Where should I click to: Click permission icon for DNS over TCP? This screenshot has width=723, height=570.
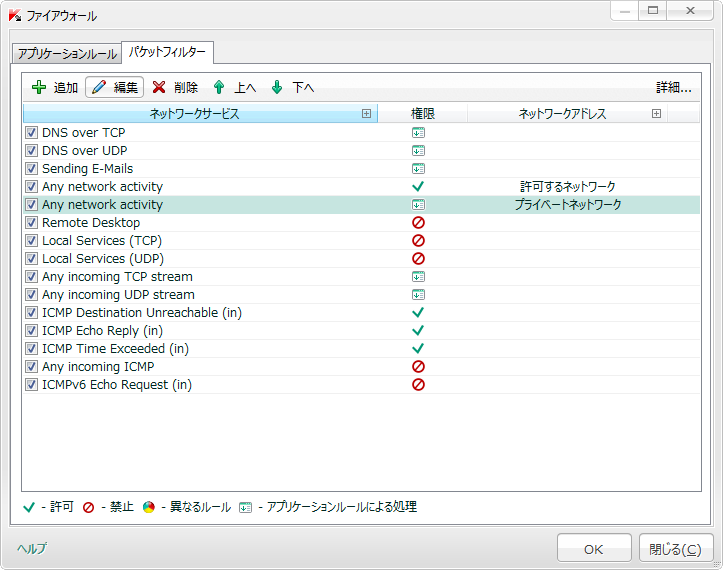[x=418, y=133]
